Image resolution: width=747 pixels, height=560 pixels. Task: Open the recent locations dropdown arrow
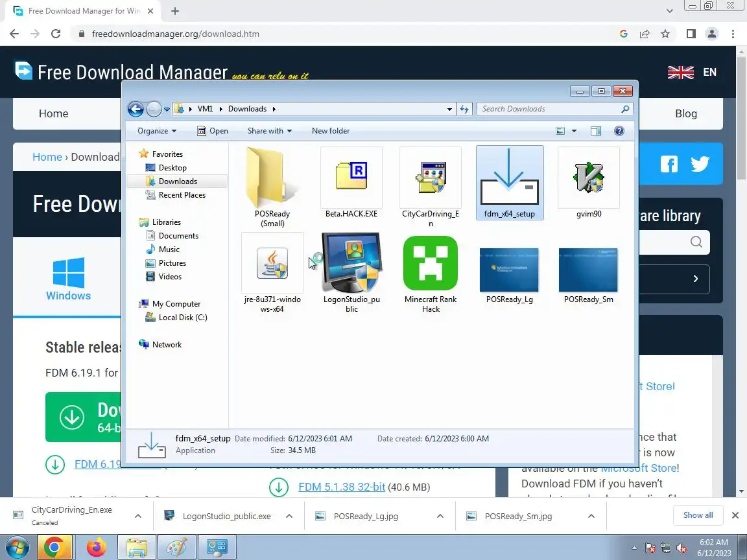tap(167, 109)
